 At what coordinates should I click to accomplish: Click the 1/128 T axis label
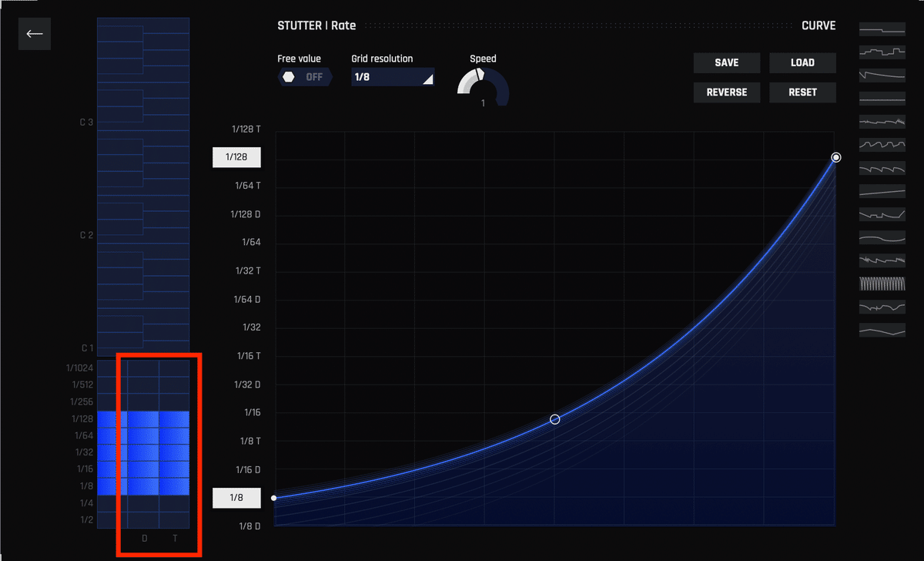246,129
